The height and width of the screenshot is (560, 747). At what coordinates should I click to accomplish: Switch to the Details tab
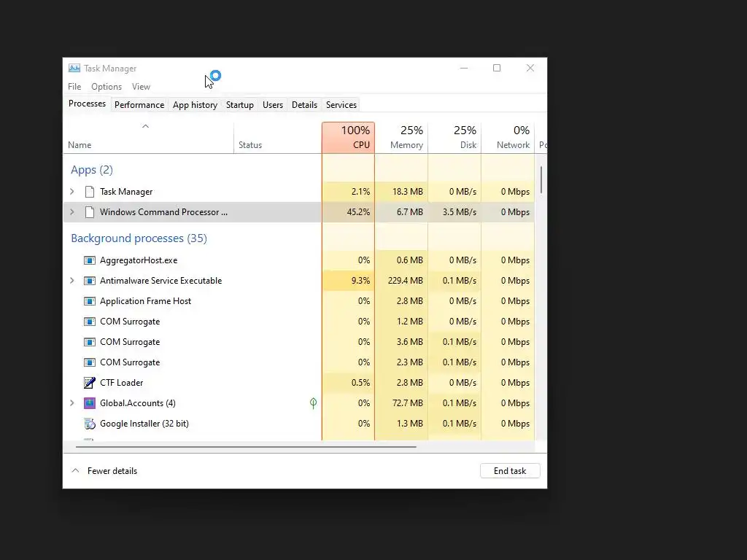click(x=304, y=105)
